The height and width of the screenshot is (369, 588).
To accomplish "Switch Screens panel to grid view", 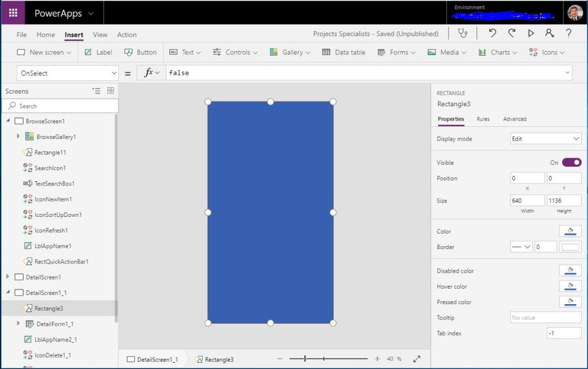I will click(x=110, y=90).
